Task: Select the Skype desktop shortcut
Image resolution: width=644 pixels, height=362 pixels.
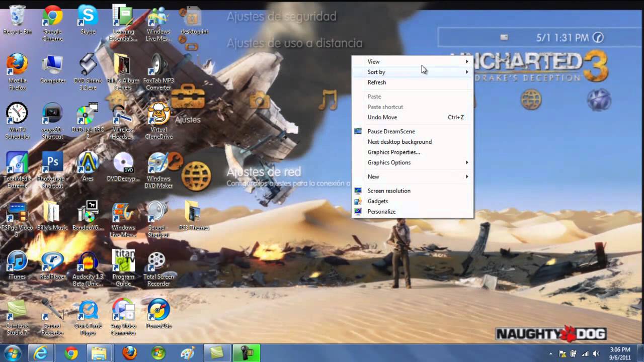Action: point(88,20)
